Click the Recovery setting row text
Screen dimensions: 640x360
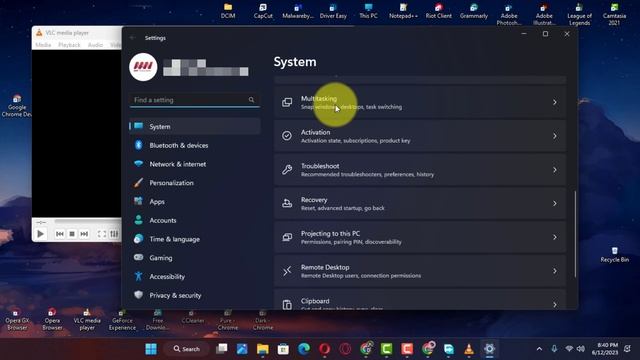(342, 204)
